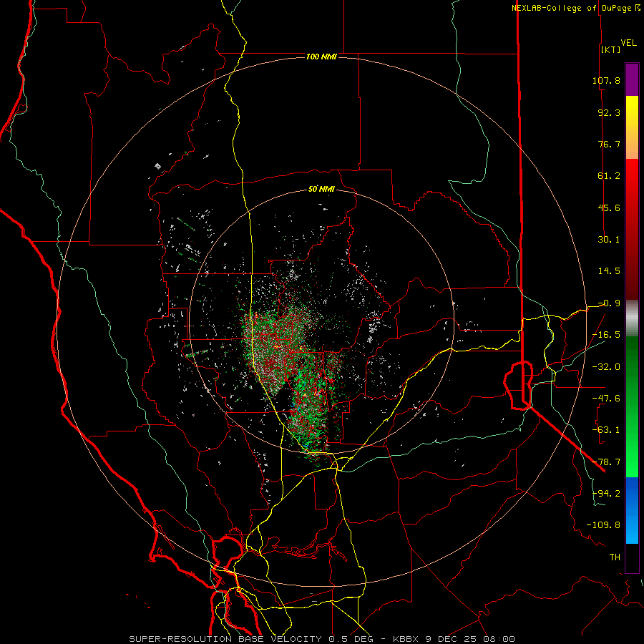Select the 45.6 legend value
644x644 pixels.
click(x=609, y=208)
